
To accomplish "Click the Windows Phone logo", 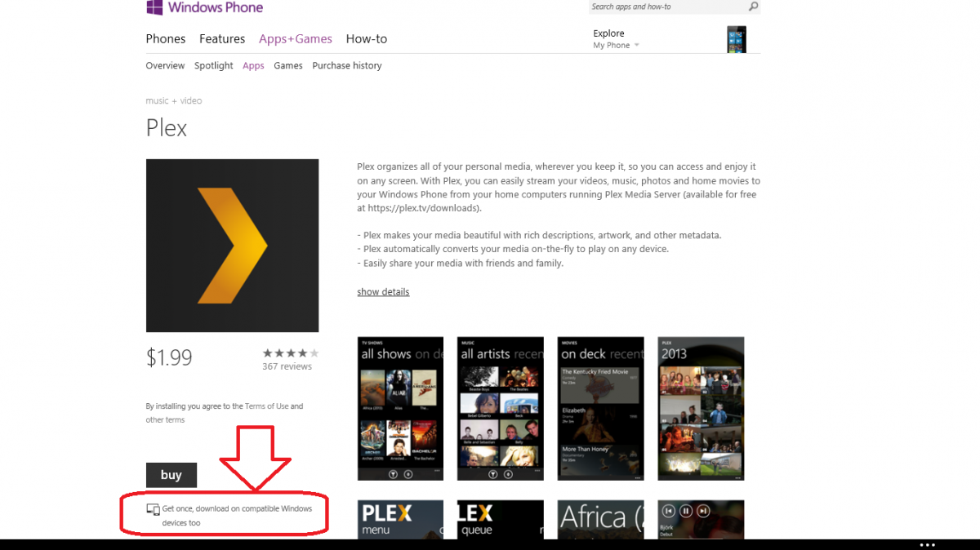I will 205,8.
